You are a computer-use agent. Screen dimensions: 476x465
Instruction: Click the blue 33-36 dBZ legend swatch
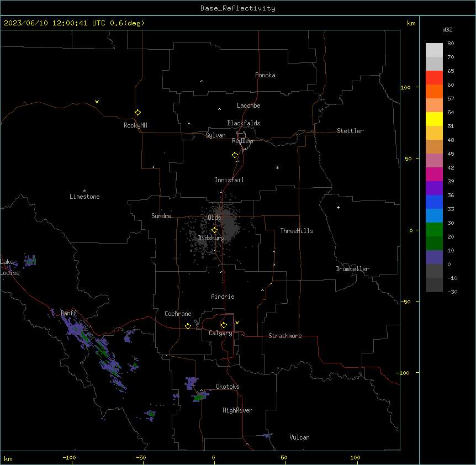pos(434,202)
